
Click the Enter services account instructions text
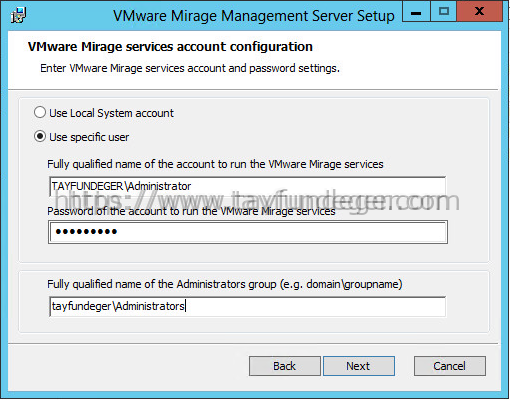point(190,68)
